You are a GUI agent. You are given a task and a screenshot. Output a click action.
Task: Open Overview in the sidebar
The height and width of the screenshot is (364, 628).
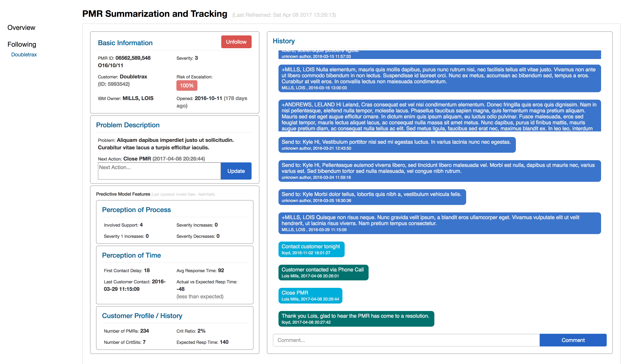click(x=21, y=27)
